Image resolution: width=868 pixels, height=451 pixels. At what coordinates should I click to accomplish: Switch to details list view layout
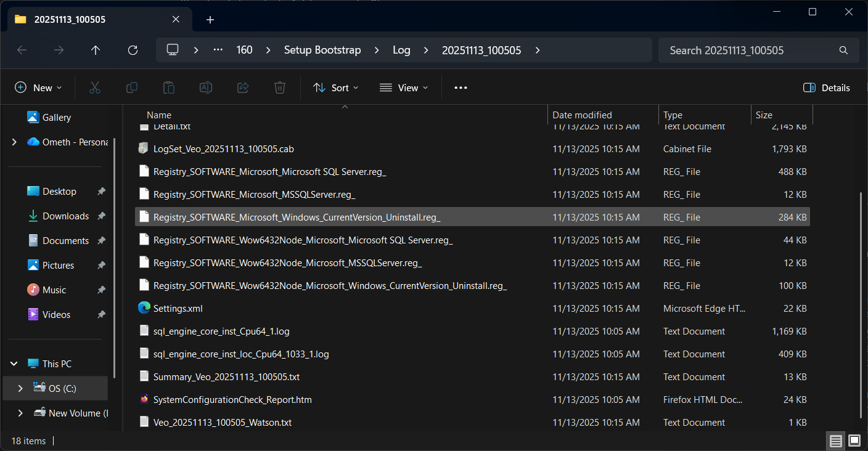(x=835, y=441)
